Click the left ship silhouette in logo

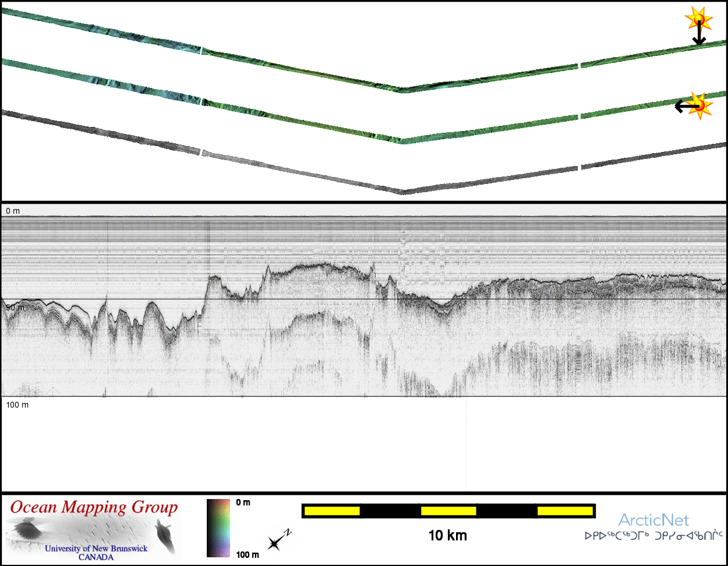click(26, 529)
